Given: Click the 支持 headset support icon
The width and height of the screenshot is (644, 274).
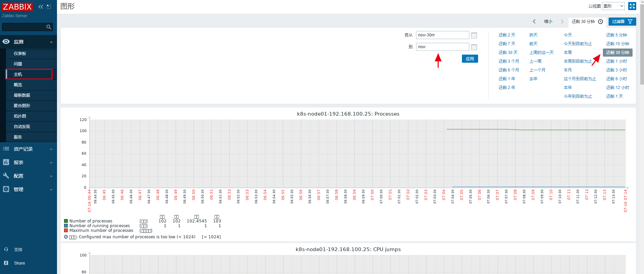Looking at the screenshot, I should point(6,250).
